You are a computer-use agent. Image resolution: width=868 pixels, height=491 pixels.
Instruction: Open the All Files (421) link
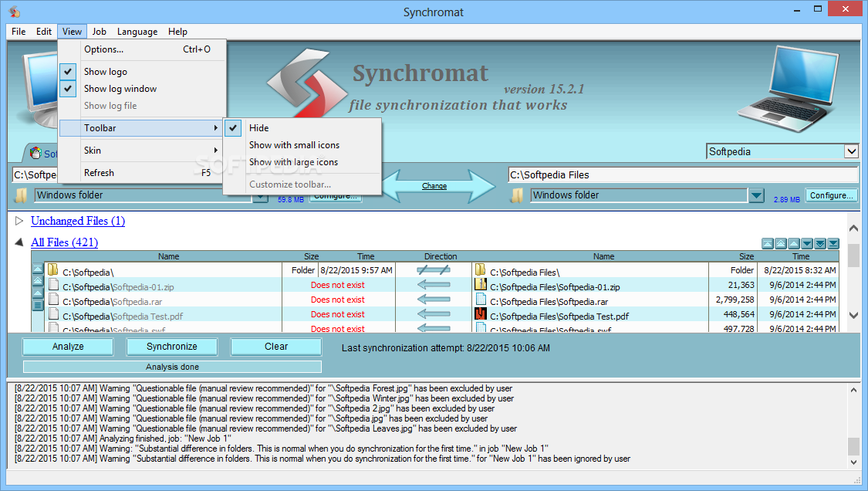pyautogui.click(x=64, y=242)
